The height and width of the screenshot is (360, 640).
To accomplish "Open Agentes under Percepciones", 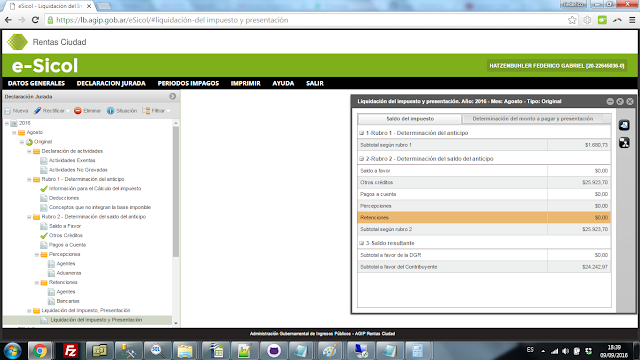I will click(66, 264).
